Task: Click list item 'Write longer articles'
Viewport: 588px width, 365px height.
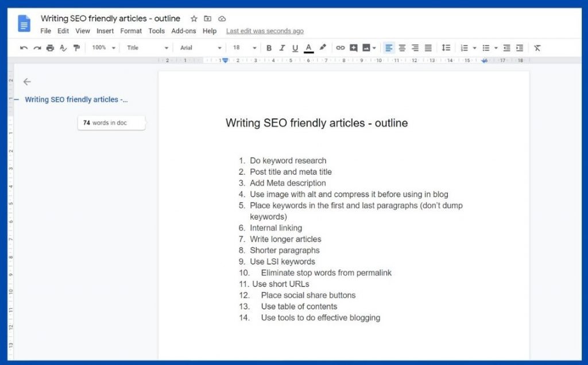Action: [x=285, y=239]
